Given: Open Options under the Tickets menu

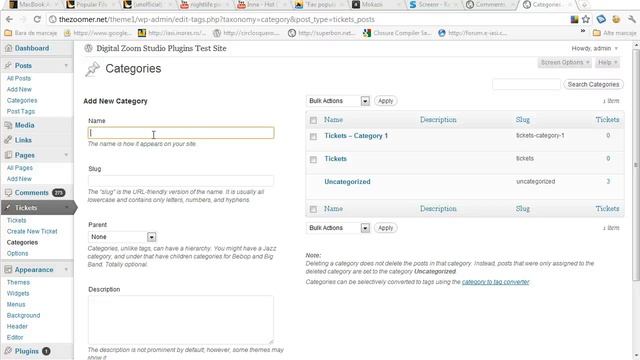Looking at the screenshot, I should click(x=18, y=253).
